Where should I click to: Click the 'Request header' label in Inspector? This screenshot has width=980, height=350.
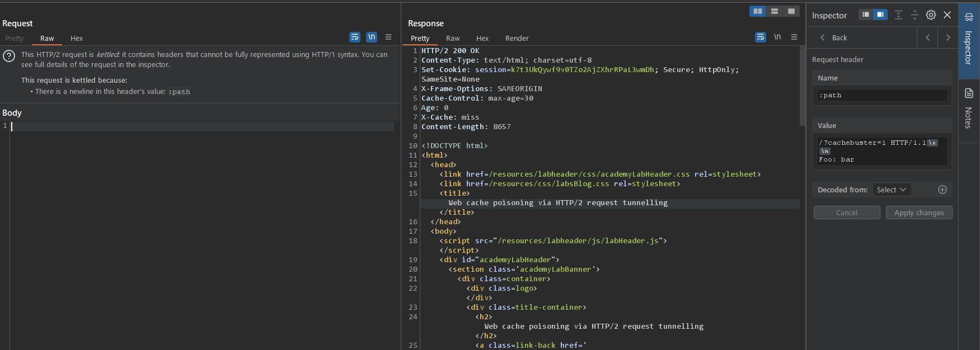coord(838,59)
